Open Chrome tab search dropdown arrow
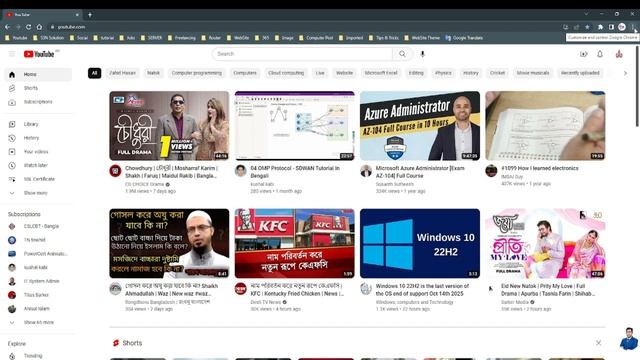Image resolution: width=640 pixels, height=360 pixels. [x=586, y=14]
